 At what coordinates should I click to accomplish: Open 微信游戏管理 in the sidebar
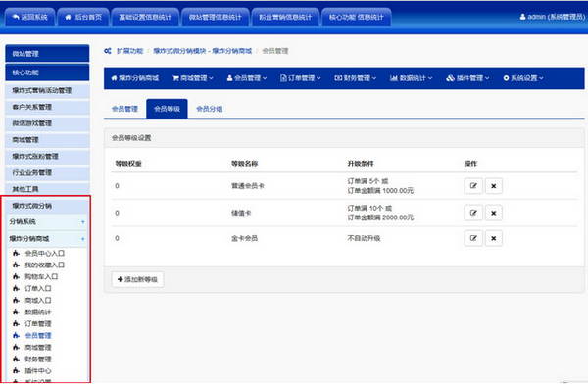pos(47,123)
